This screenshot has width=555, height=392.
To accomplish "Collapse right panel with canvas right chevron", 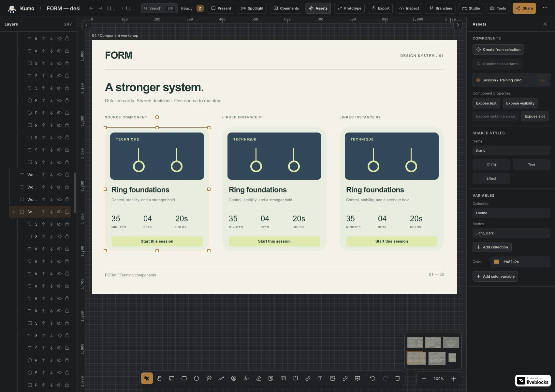I will 458,24.
